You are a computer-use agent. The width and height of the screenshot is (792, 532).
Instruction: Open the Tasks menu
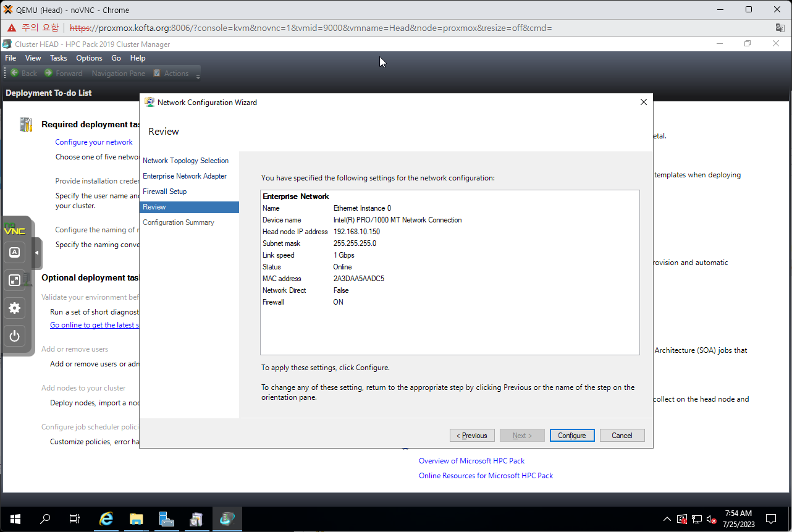[59, 58]
